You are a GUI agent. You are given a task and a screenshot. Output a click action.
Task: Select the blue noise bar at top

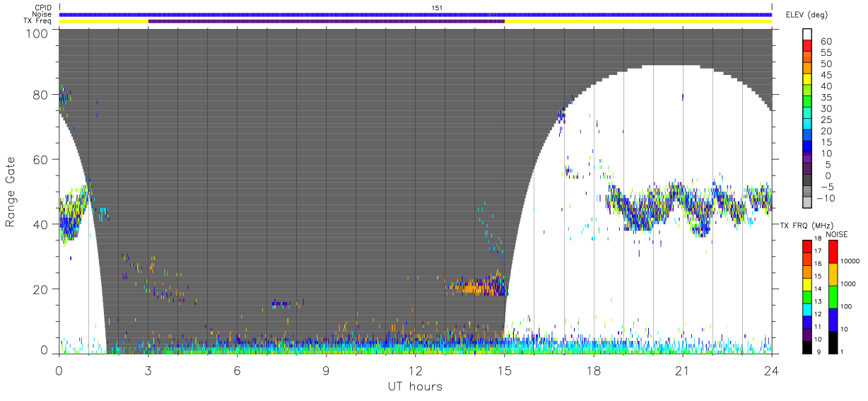click(416, 14)
